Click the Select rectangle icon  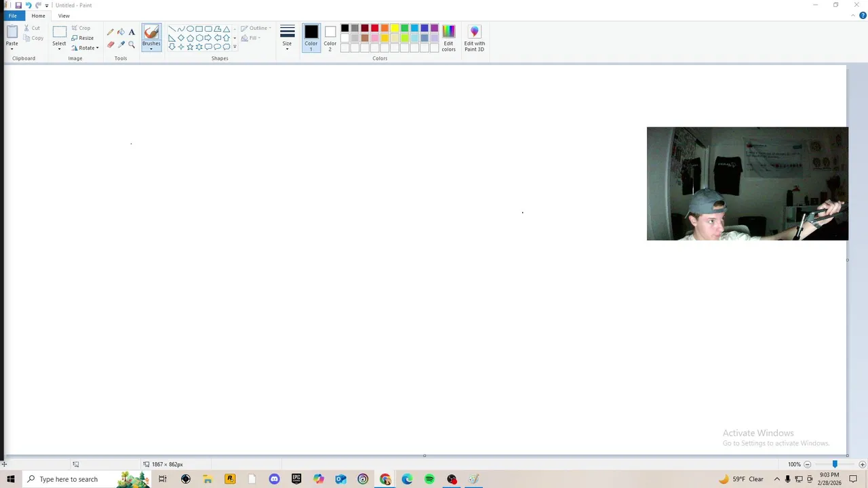(59, 32)
